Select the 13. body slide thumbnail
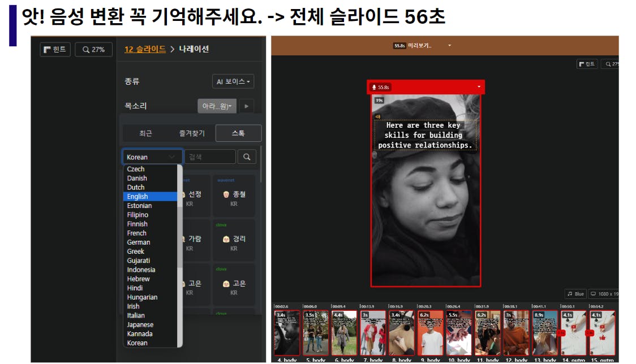The height and width of the screenshot is (364, 636). click(545, 333)
